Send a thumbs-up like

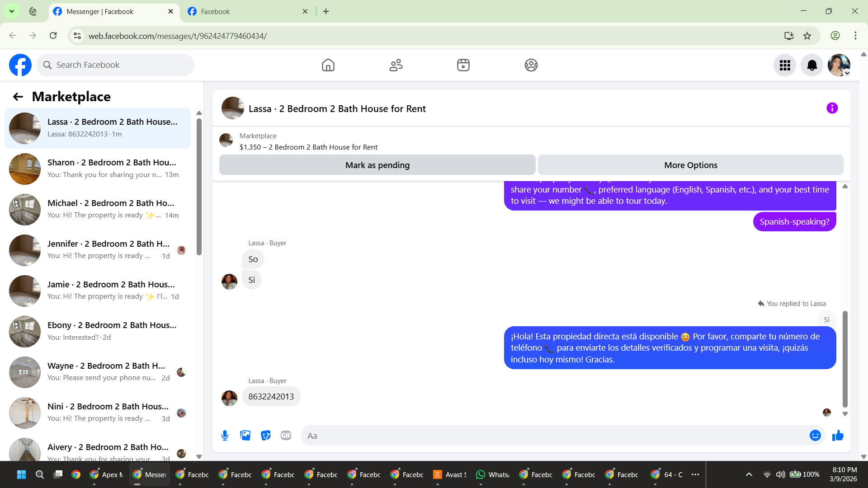tap(838, 436)
